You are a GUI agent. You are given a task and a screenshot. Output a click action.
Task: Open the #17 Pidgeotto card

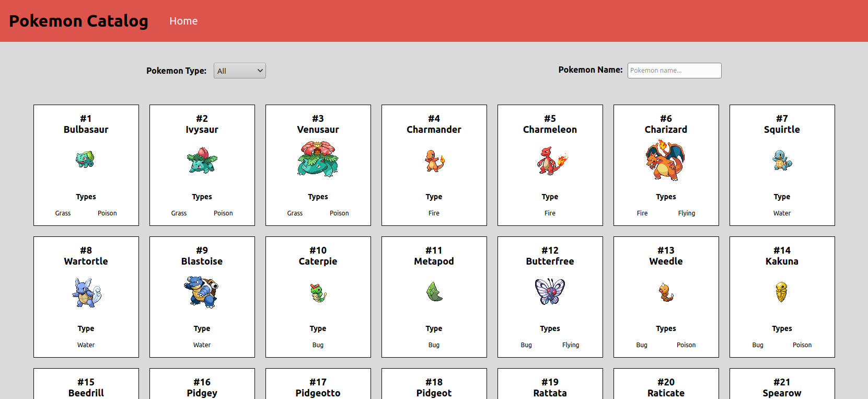[318, 384]
